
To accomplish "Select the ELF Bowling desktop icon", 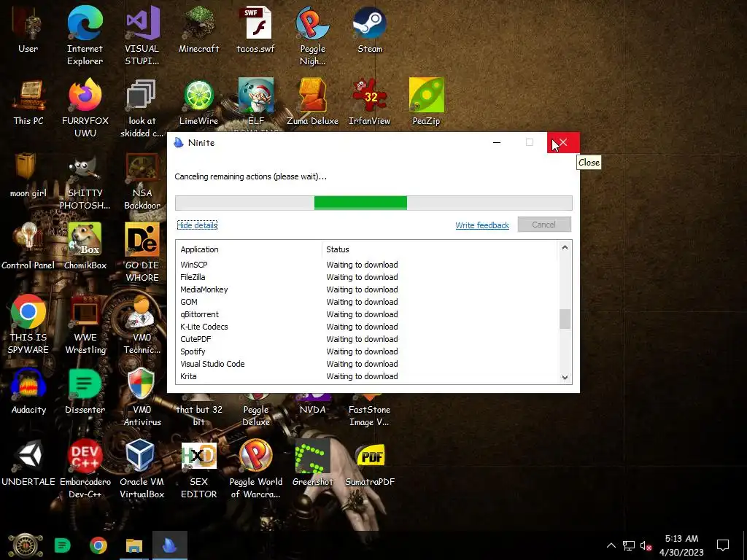I will (x=256, y=102).
